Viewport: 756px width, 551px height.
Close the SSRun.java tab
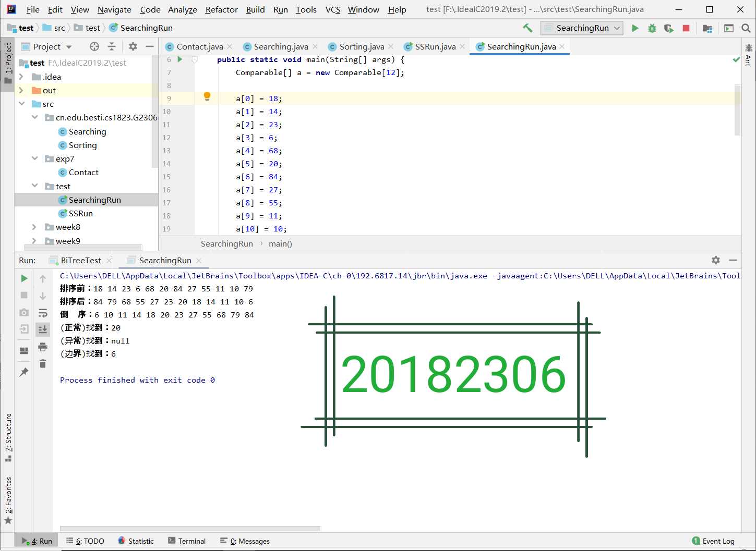click(462, 46)
